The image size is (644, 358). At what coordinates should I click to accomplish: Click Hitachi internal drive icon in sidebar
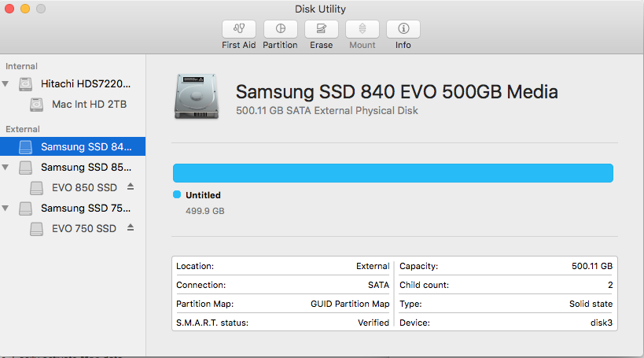(x=25, y=84)
